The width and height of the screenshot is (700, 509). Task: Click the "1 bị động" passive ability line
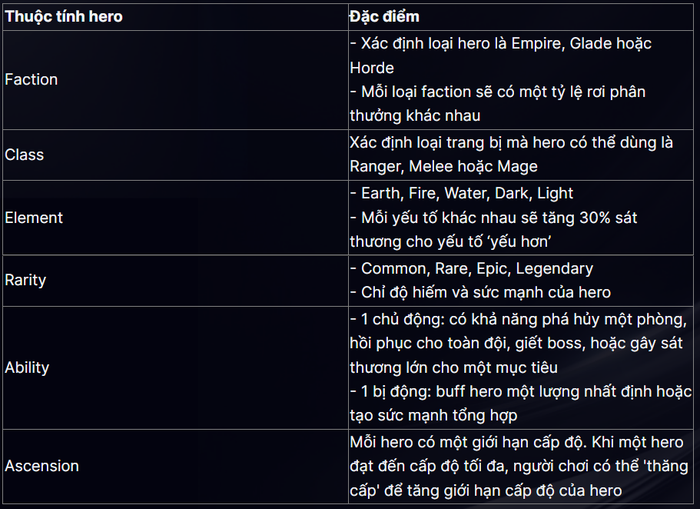click(x=520, y=391)
